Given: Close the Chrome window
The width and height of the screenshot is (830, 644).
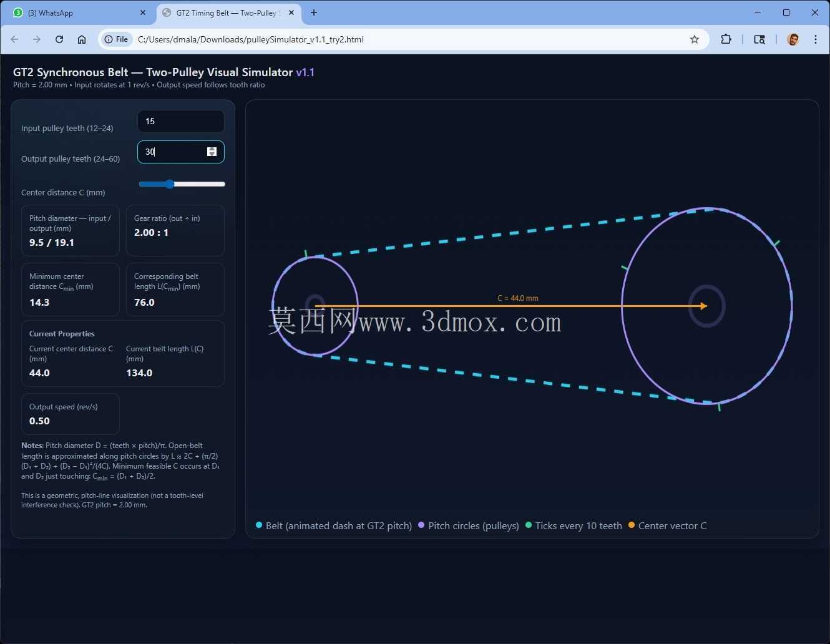Looking at the screenshot, I should (815, 12).
